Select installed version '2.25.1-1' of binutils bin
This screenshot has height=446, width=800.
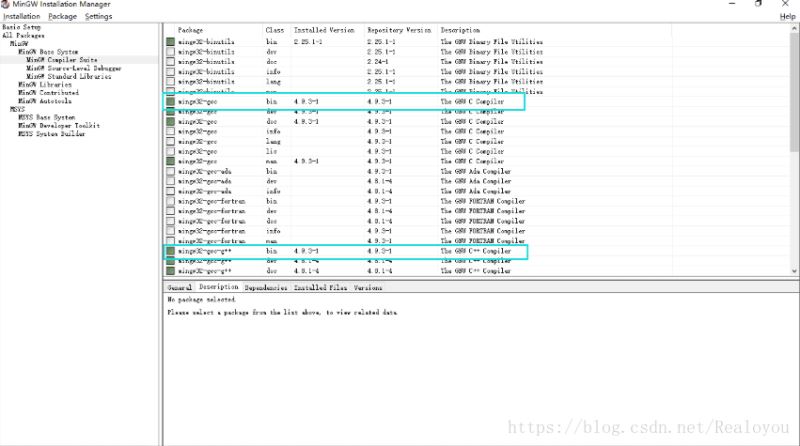[308, 42]
